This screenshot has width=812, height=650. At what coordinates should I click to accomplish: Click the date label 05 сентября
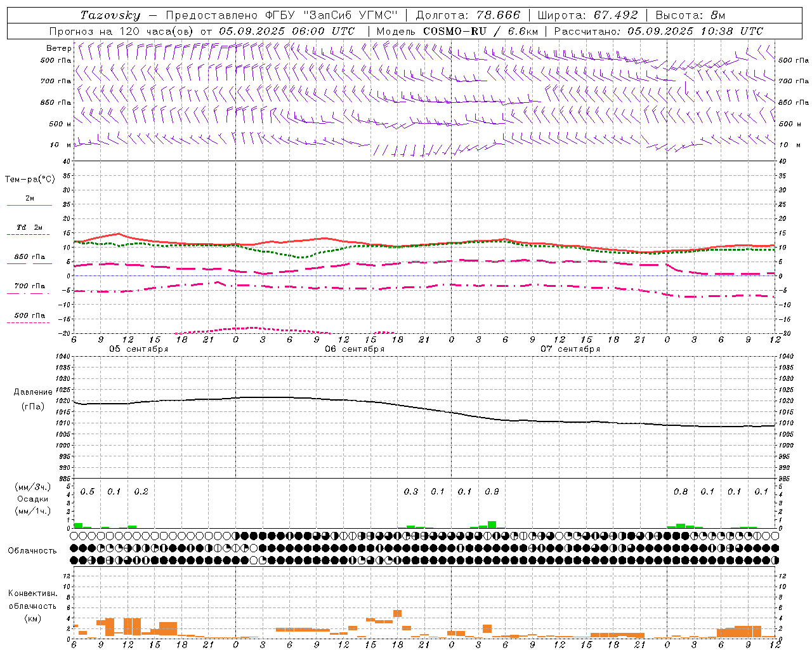click(x=139, y=348)
